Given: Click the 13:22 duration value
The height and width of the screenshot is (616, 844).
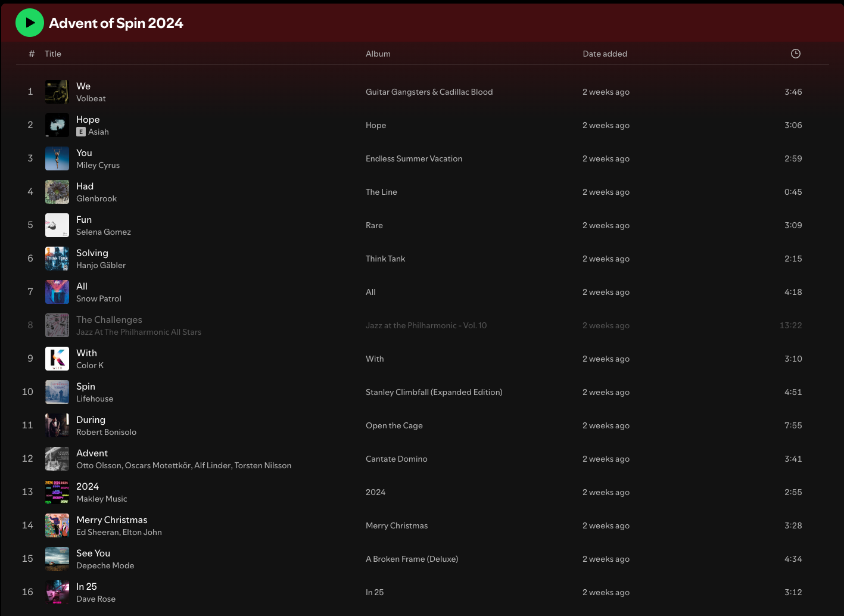Looking at the screenshot, I should pyautogui.click(x=790, y=325).
